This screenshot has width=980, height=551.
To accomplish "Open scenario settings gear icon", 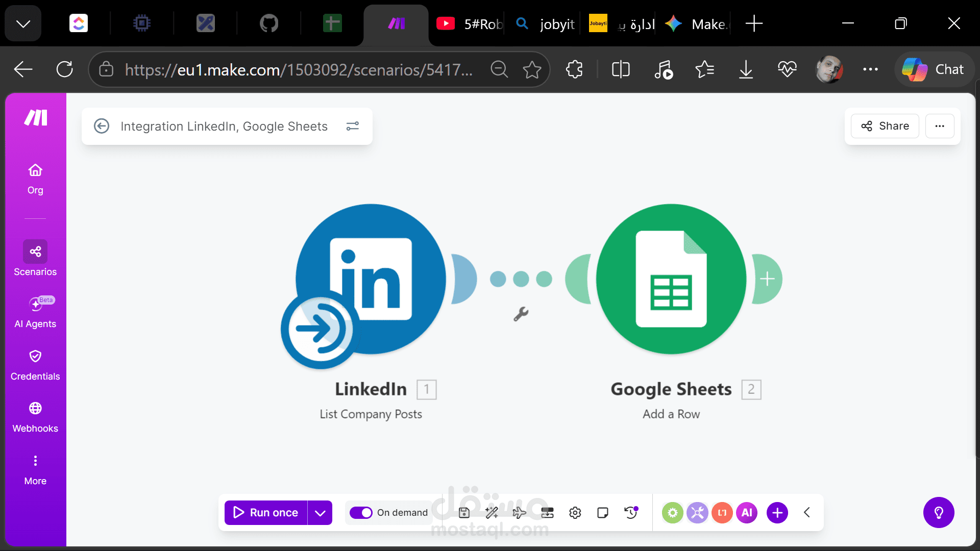I will (575, 512).
